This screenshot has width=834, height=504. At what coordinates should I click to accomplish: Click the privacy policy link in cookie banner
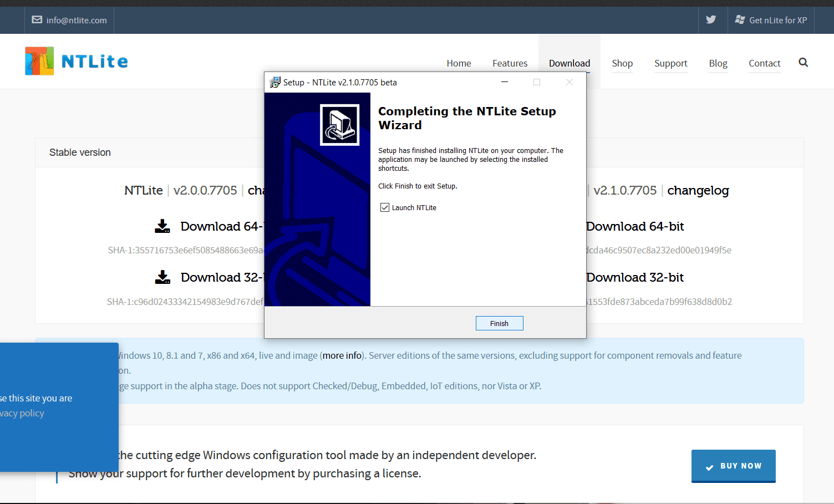(22, 413)
